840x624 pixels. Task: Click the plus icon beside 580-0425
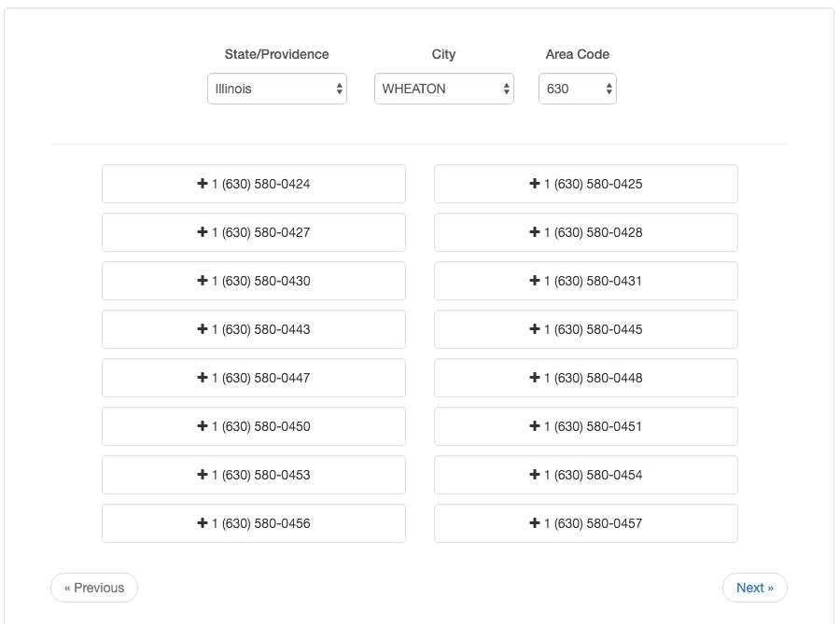(535, 184)
